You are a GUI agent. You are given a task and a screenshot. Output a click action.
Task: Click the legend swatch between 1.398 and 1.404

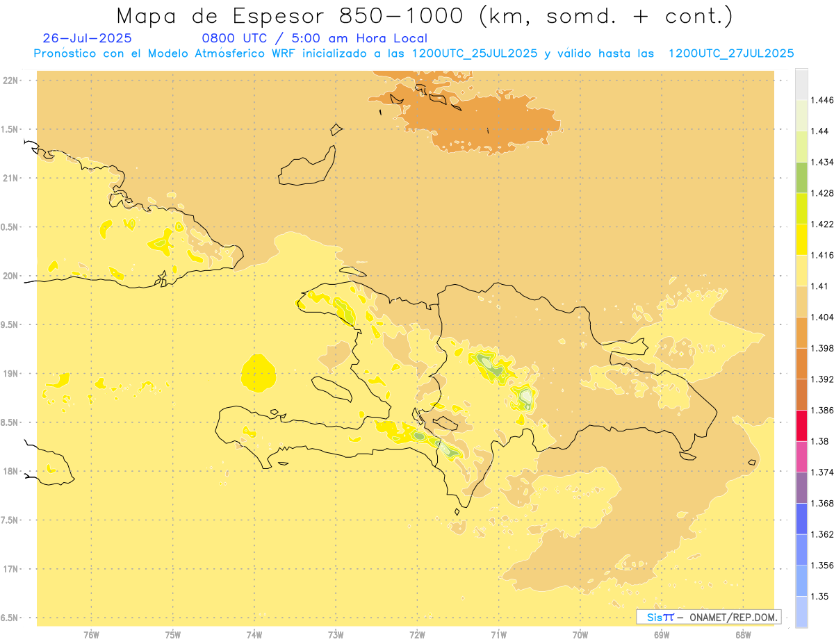(x=801, y=333)
